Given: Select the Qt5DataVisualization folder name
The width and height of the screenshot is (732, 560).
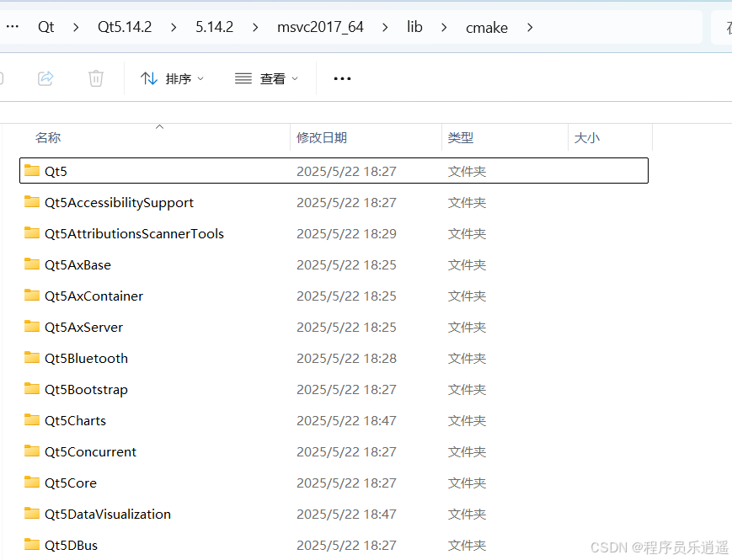Looking at the screenshot, I should point(108,515).
